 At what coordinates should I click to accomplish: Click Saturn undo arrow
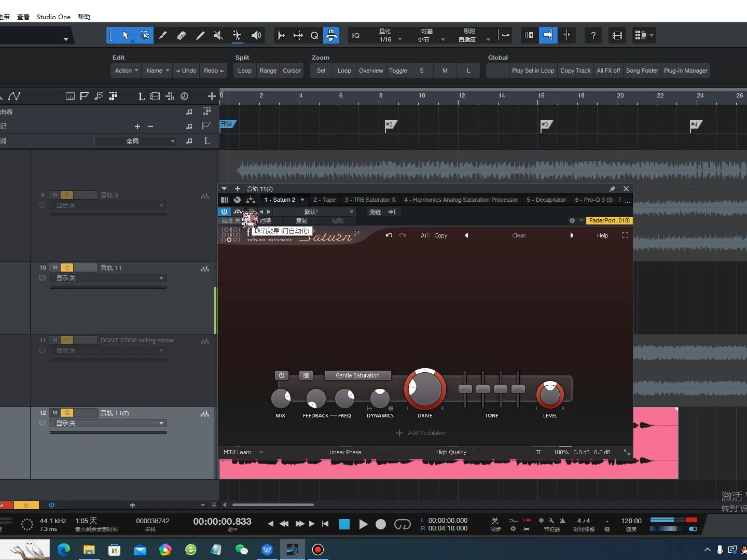(x=389, y=235)
